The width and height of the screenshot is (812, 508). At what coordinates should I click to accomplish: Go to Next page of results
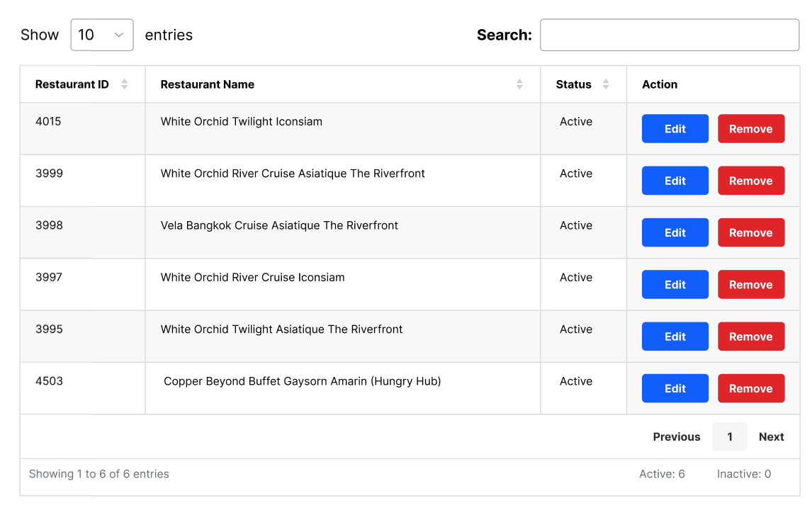coord(771,437)
